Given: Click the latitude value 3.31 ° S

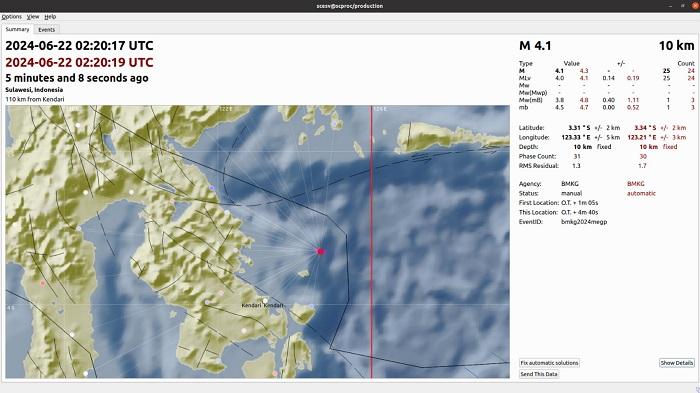Looking at the screenshot, I should click(x=579, y=128).
